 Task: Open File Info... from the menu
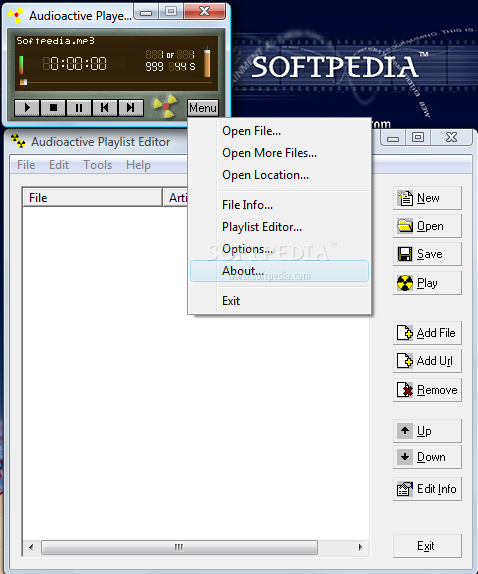[x=279, y=205]
